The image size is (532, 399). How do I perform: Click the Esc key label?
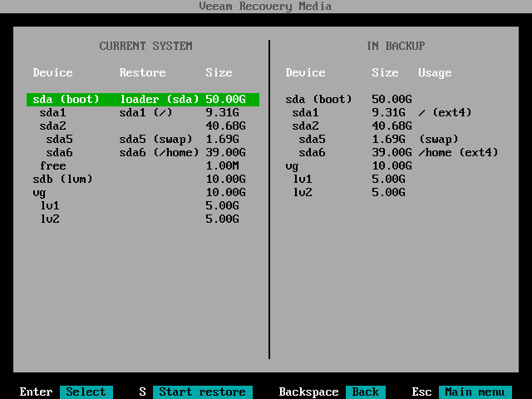tap(421, 392)
